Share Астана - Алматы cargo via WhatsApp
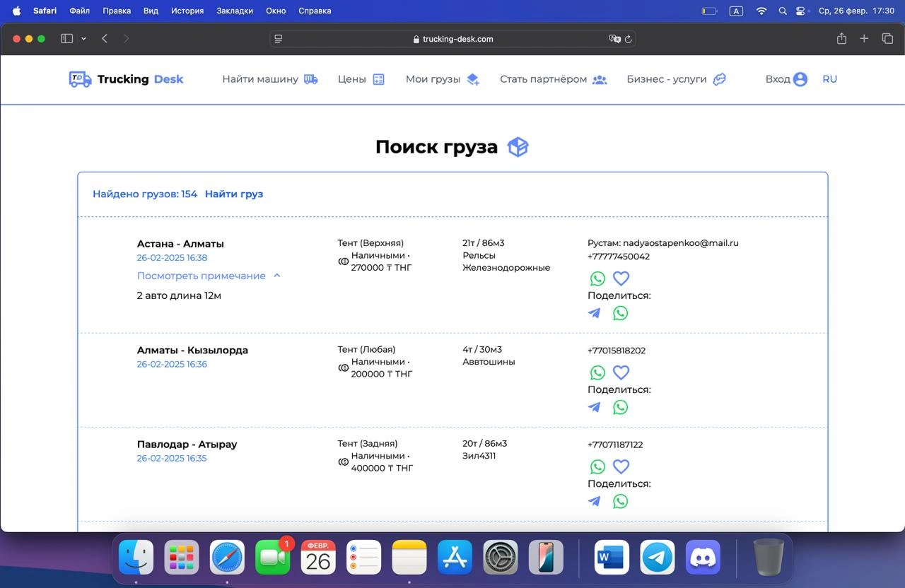Viewport: 905px width, 588px height. point(620,313)
